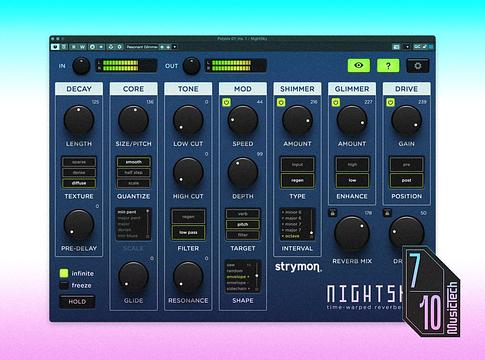Set mod target to verb
The image size is (485, 360).
(243, 214)
